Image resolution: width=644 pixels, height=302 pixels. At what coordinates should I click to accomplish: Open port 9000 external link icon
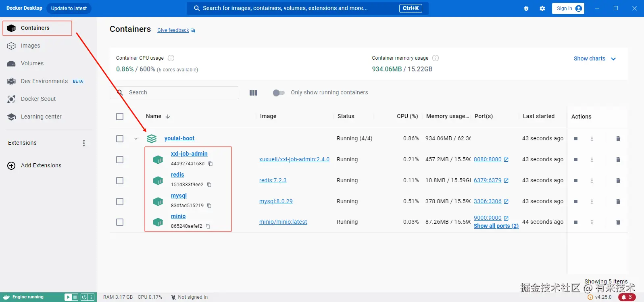(506, 218)
